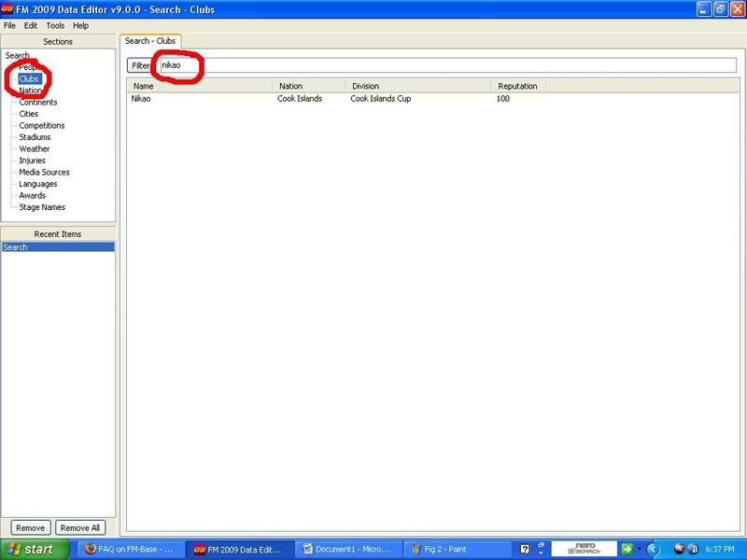This screenshot has width=747, height=560.
Task: Focus the filter text field containing nikao
Action: pyautogui.click(x=448, y=65)
